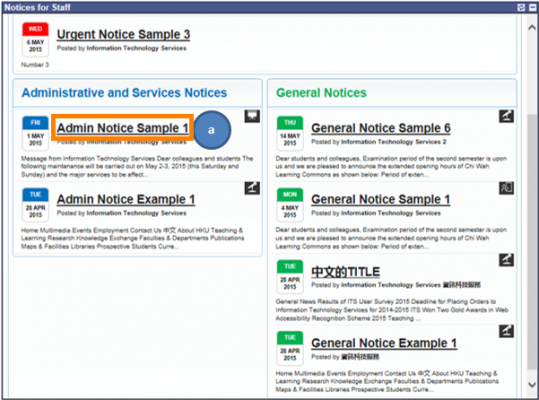
Task: Open Admin Notice Example 1 link
Action: [126, 199]
